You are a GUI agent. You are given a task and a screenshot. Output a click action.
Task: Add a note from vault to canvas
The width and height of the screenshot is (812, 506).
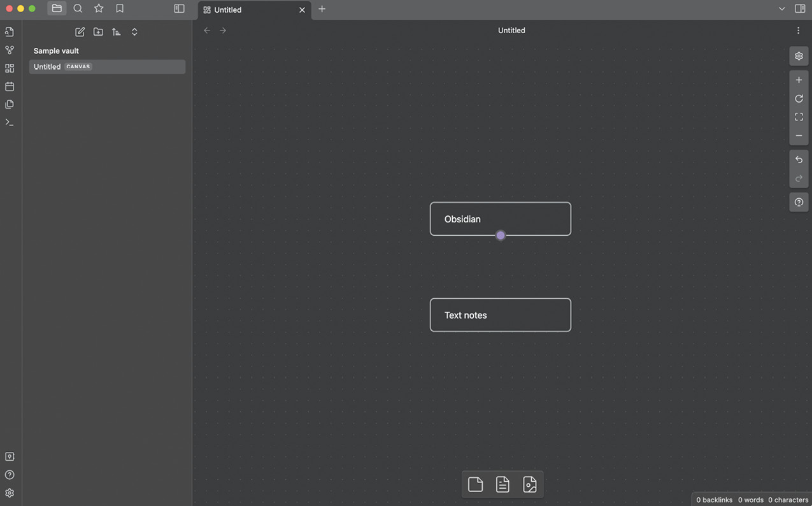502,484
